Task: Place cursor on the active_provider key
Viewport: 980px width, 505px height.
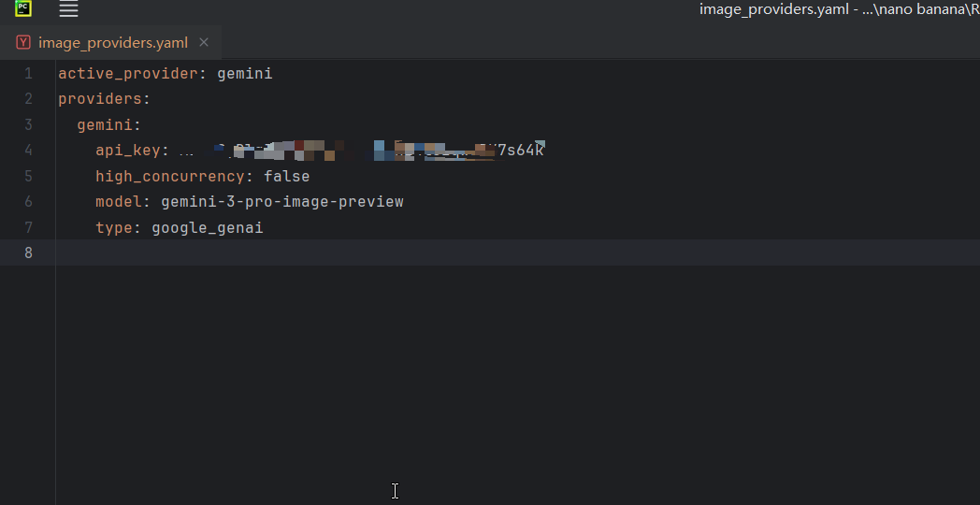Action: point(128,74)
